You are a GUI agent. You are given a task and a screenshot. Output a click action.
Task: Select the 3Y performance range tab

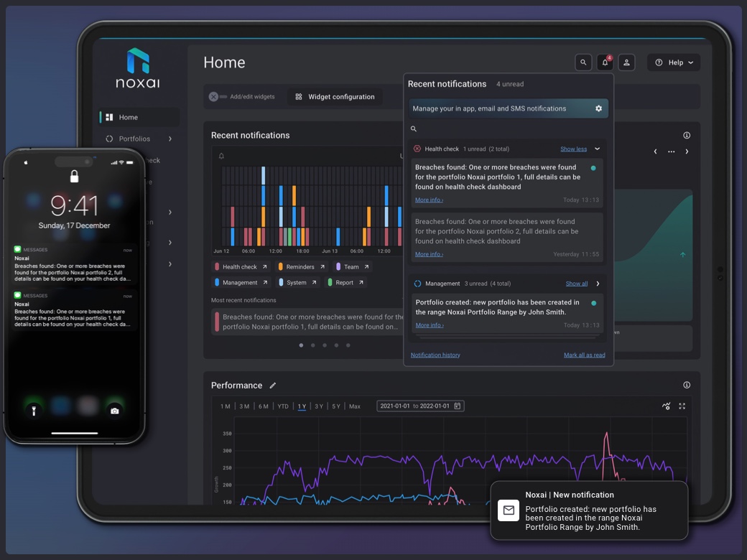318,406
